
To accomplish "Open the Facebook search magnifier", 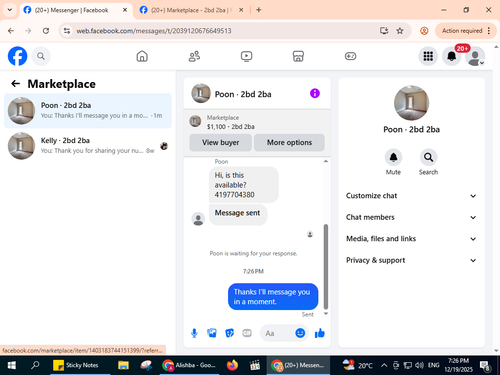I will [x=41, y=56].
